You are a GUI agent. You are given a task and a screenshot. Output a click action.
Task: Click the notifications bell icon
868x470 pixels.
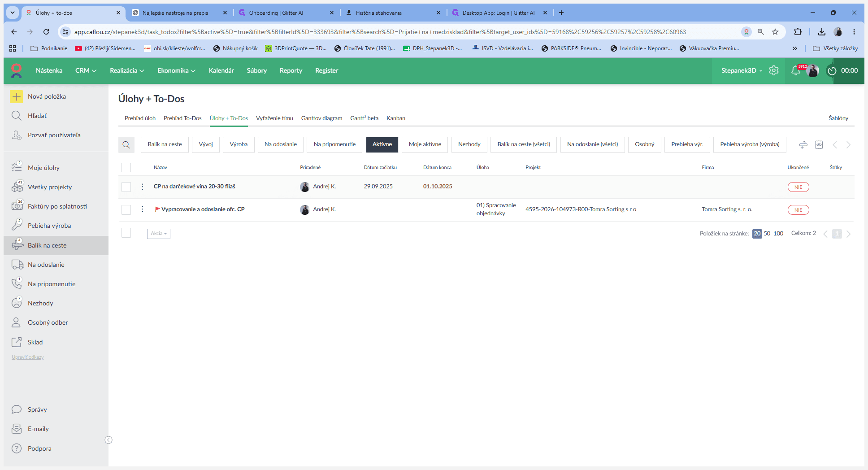pyautogui.click(x=796, y=70)
